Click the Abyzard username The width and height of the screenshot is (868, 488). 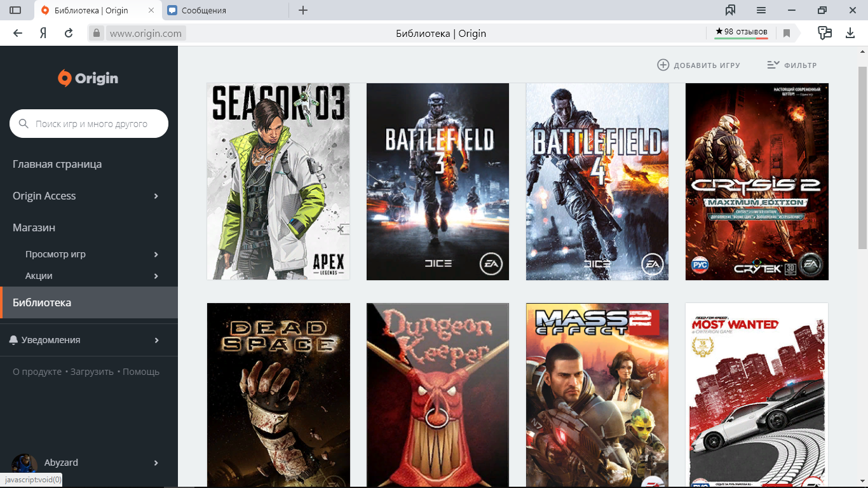[61, 463]
